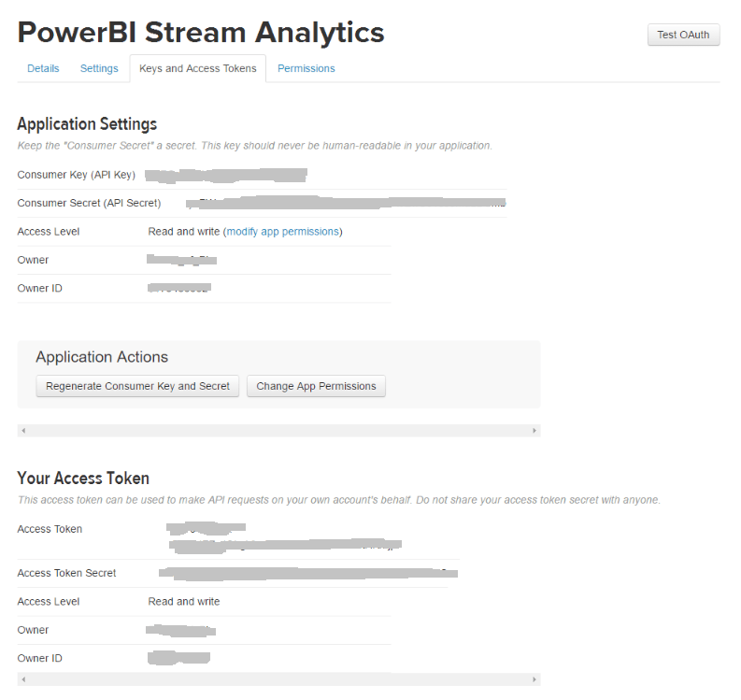
Task: Click the Application Settings heading
Action: (87, 124)
